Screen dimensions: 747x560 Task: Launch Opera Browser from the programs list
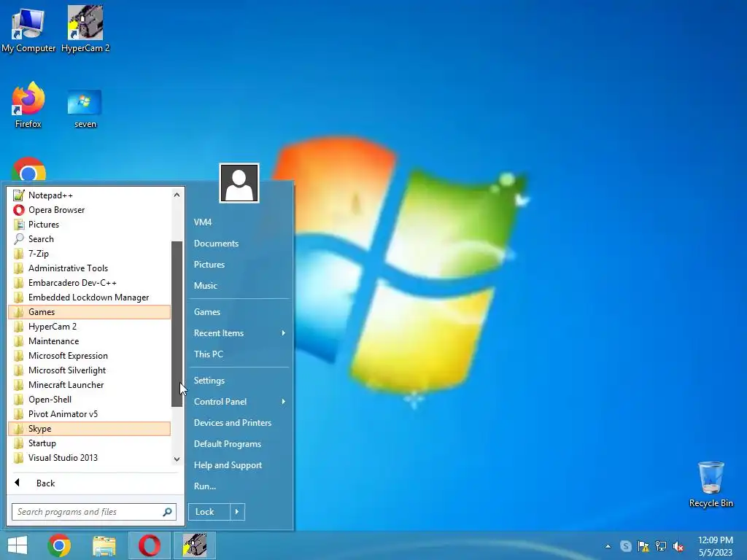point(90,210)
